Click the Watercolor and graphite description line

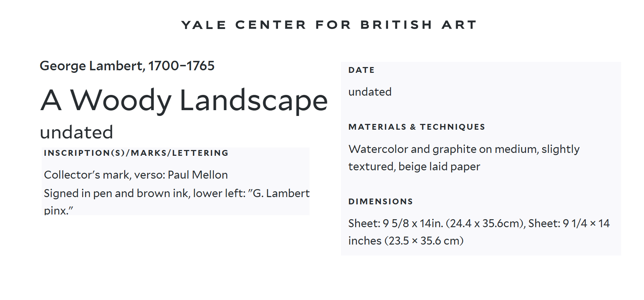[x=463, y=149]
